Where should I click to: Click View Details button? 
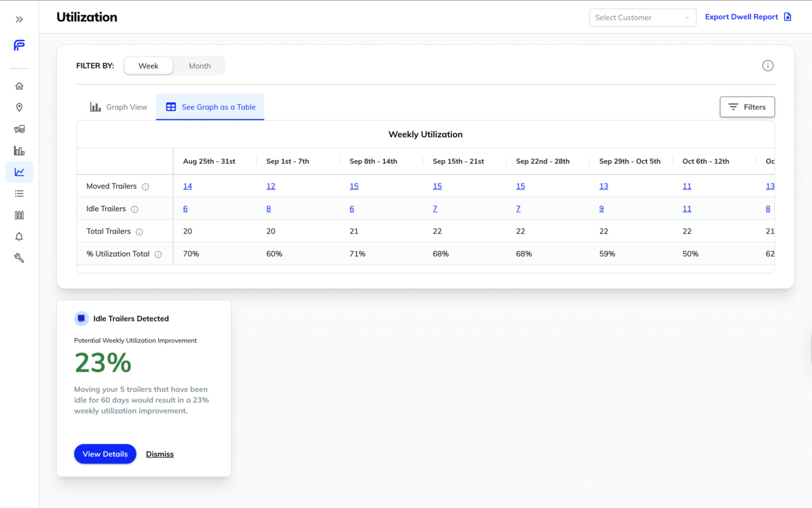[105, 454]
